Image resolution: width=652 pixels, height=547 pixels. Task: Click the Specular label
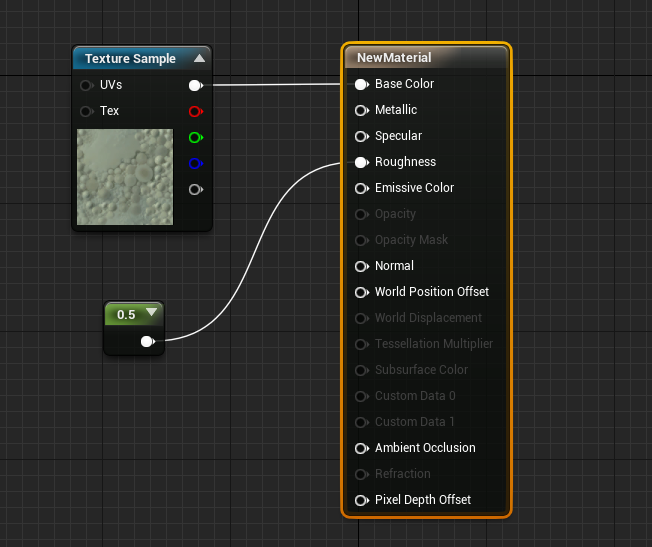click(x=398, y=136)
